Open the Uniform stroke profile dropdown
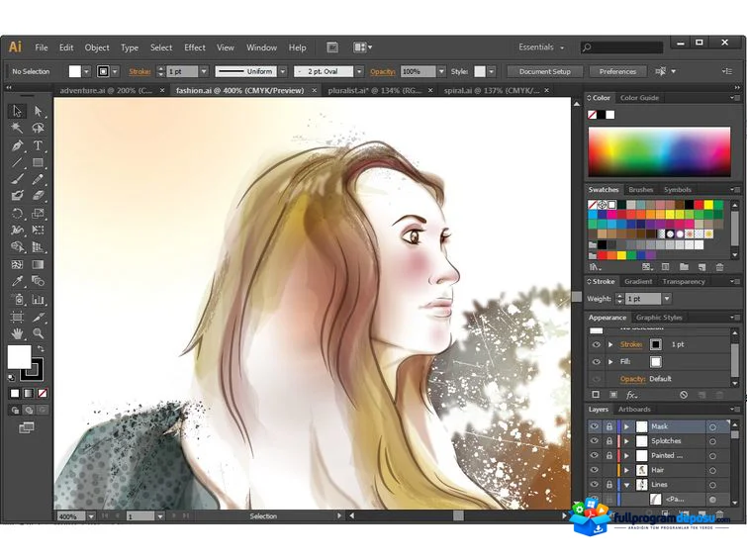Viewport: 747px width, 560px height. [283, 71]
